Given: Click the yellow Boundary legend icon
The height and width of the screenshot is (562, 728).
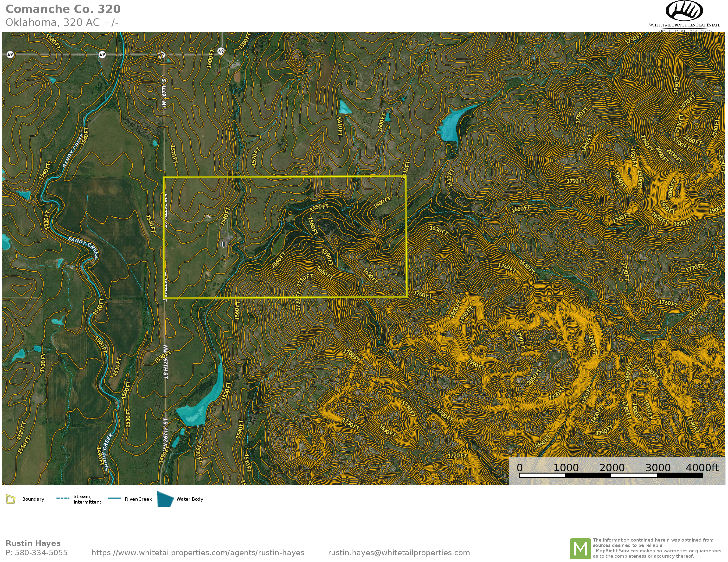Looking at the screenshot, I should (x=11, y=499).
